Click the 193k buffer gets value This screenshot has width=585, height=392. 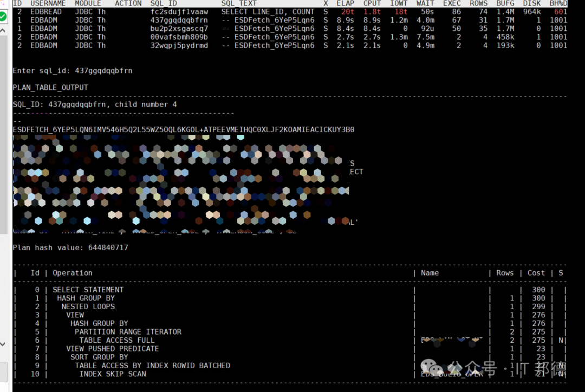[505, 45]
